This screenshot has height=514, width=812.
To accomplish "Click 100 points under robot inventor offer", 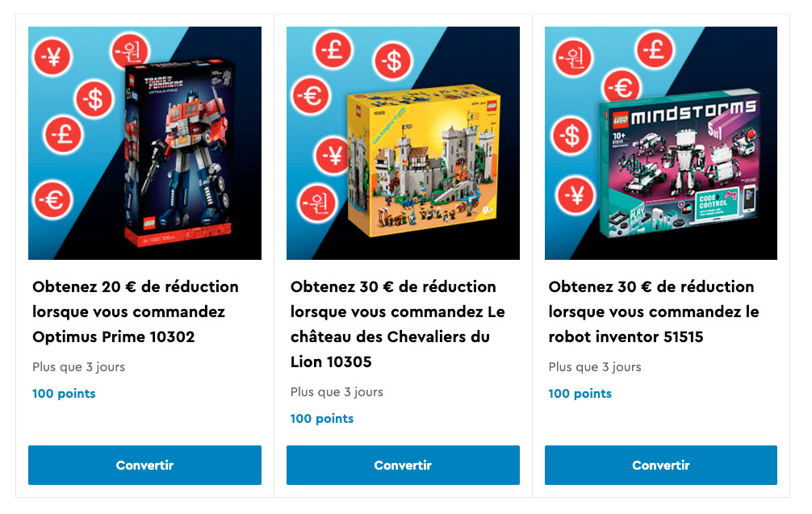I will [x=580, y=394].
